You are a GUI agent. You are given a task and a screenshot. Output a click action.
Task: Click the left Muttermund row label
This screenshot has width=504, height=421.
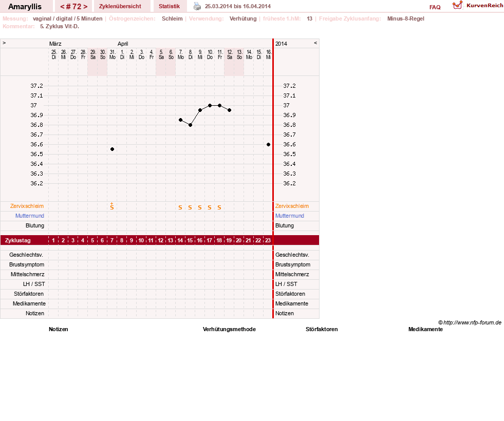pos(30,216)
